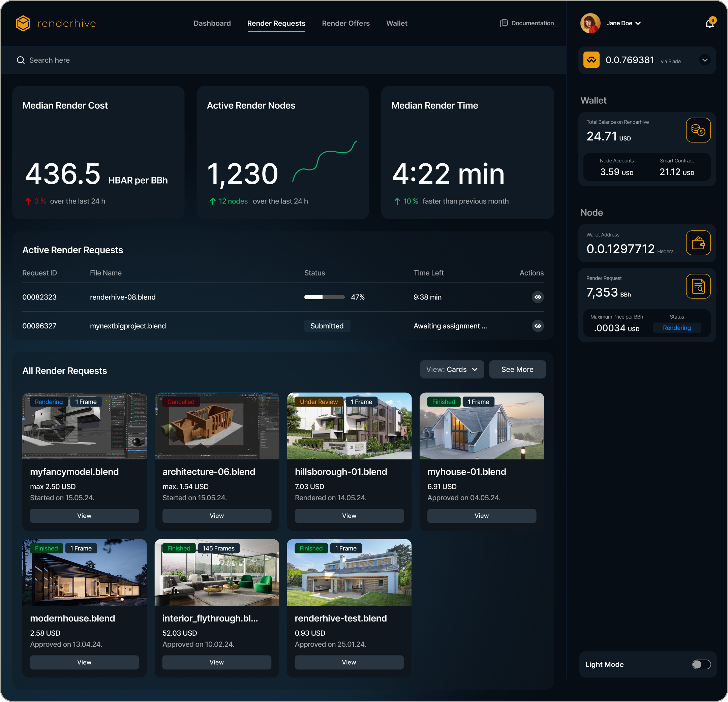Switch to the Render Offers tab
Viewport: 728px width, 702px height.
point(345,23)
